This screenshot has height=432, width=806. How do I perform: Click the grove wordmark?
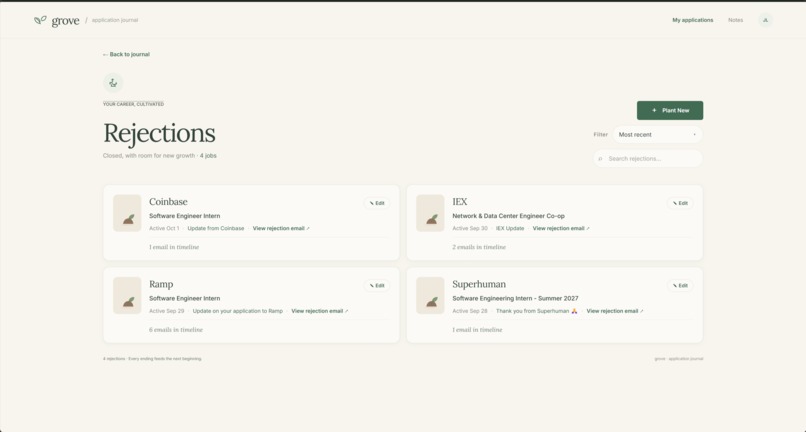(65, 21)
